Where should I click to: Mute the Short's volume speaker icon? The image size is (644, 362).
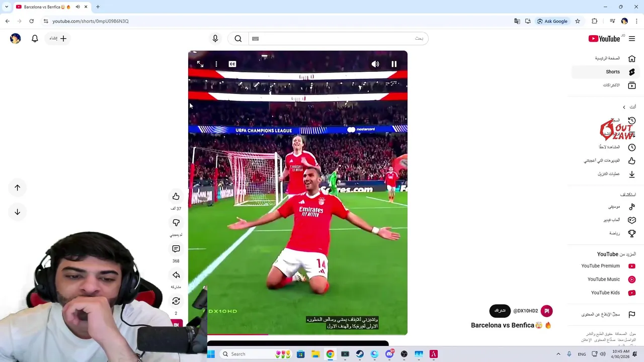pyautogui.click(x=375, y=64)
